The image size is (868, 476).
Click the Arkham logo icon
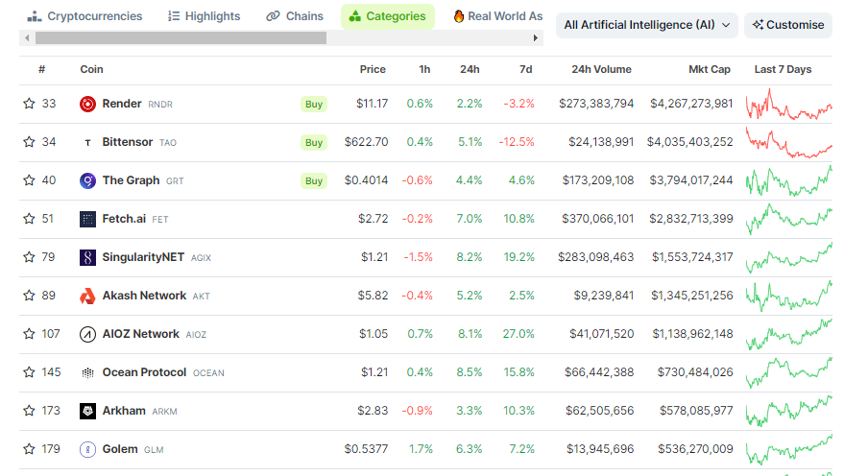click(x=87, y=411)
